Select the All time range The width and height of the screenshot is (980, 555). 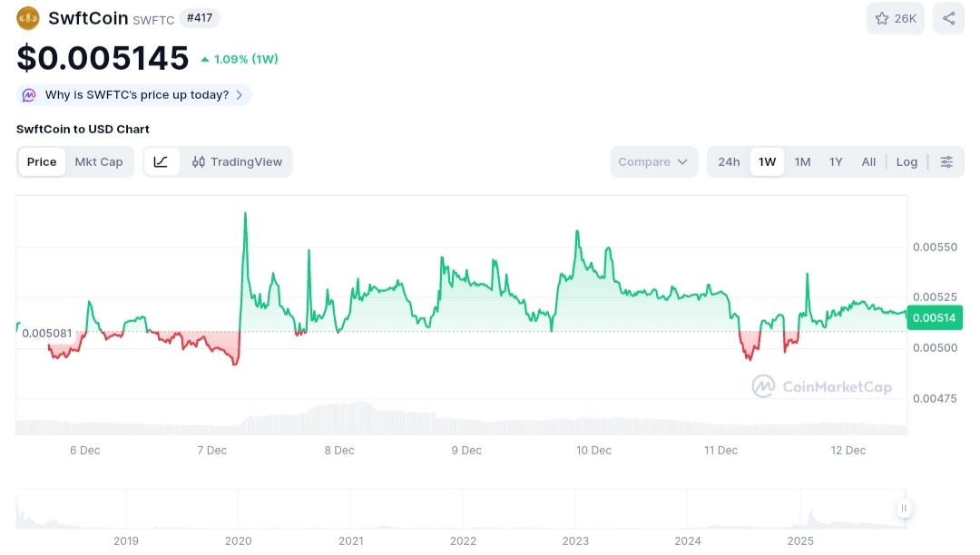[x=868, y=161]
